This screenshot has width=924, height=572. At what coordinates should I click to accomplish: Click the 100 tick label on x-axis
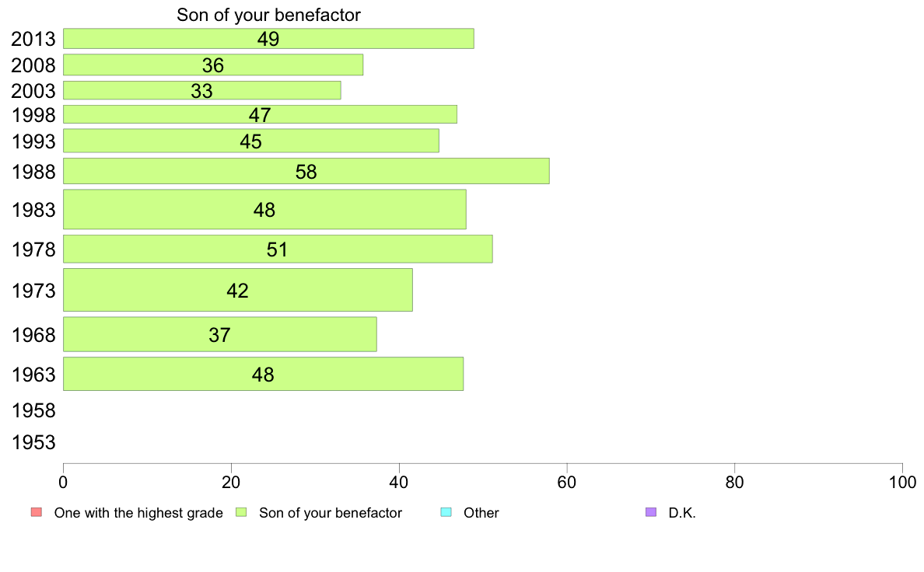[x=902, y=483]
